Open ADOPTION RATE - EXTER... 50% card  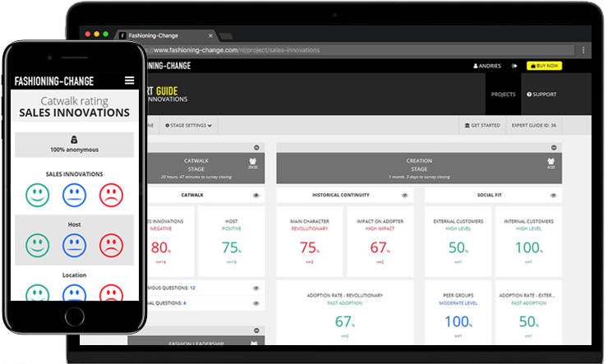click(x=528, y=312)
